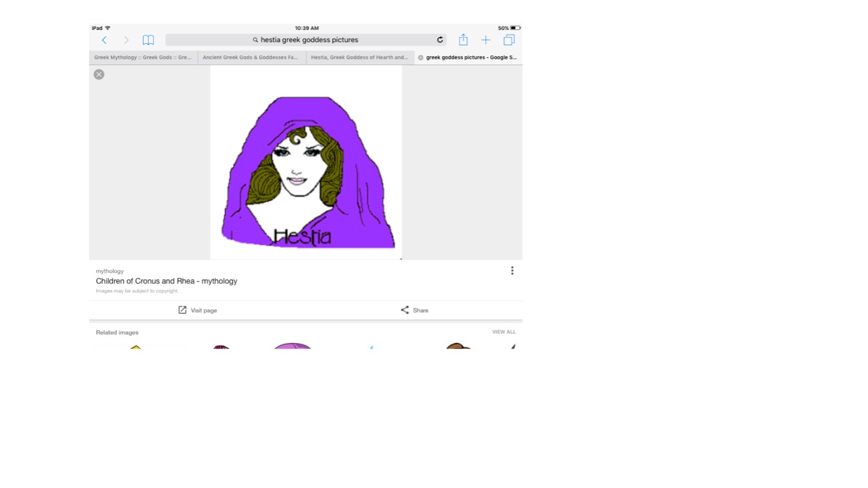Viewport: 868px width, 488px height.
Task: Close the Hestia image preview
Action: 99,74
